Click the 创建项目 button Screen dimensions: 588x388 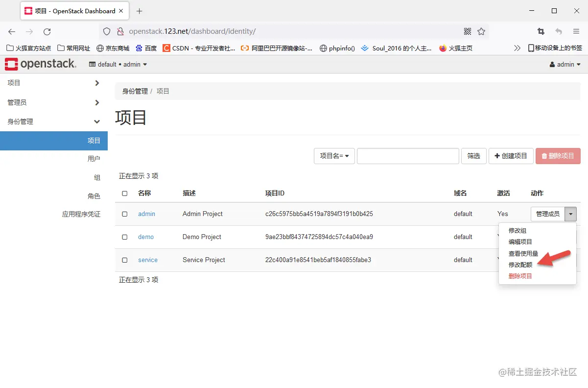511,156
